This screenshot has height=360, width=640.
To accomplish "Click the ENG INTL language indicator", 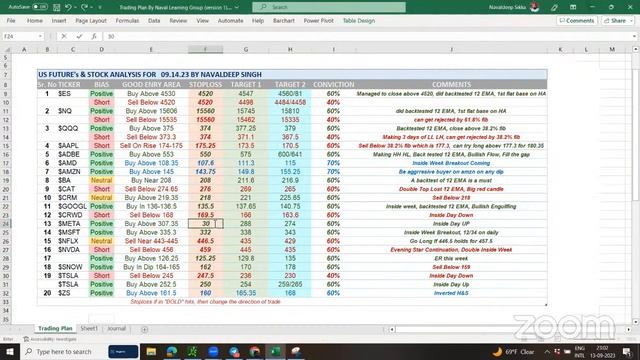I will (580, 351).
